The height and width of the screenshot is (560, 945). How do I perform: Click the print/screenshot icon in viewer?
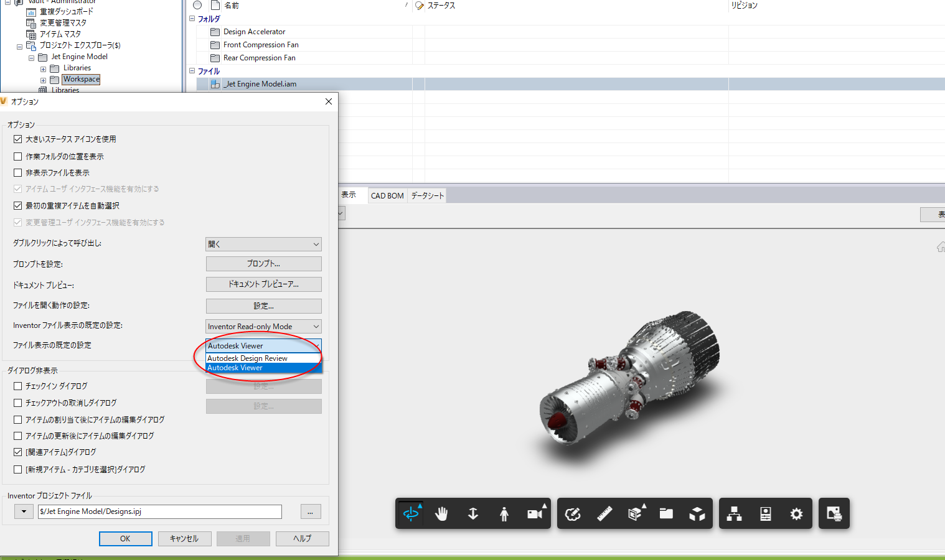pos(834,514)
